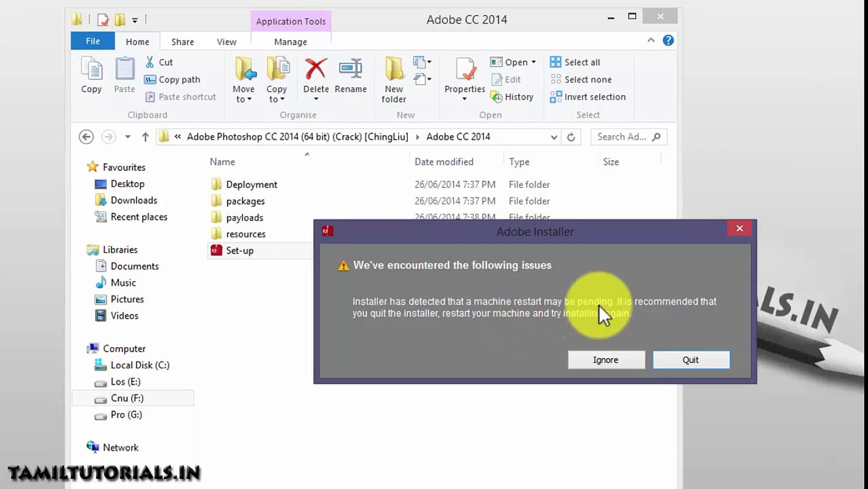The image size is (868, 489).
Task: Click the Ignore button in Adobe Installer
Action: (606, 360)
